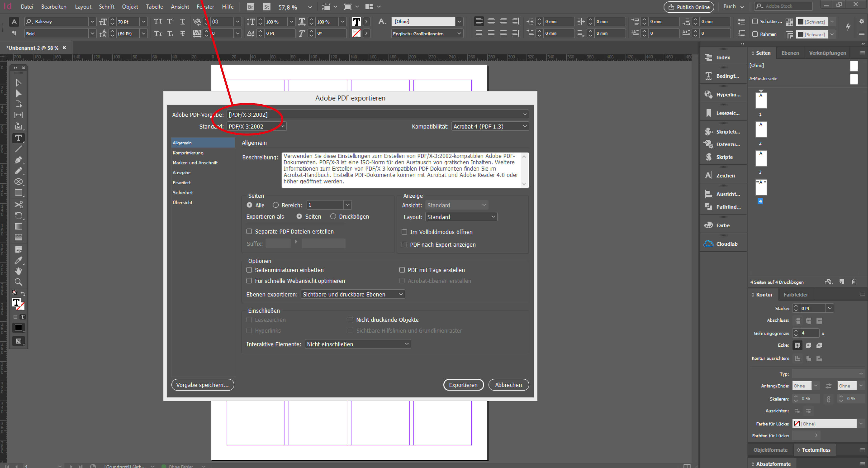The height and width of the screenshot is (468, 868).
Task: Open the Datei menu
Action: pos(27,7)
